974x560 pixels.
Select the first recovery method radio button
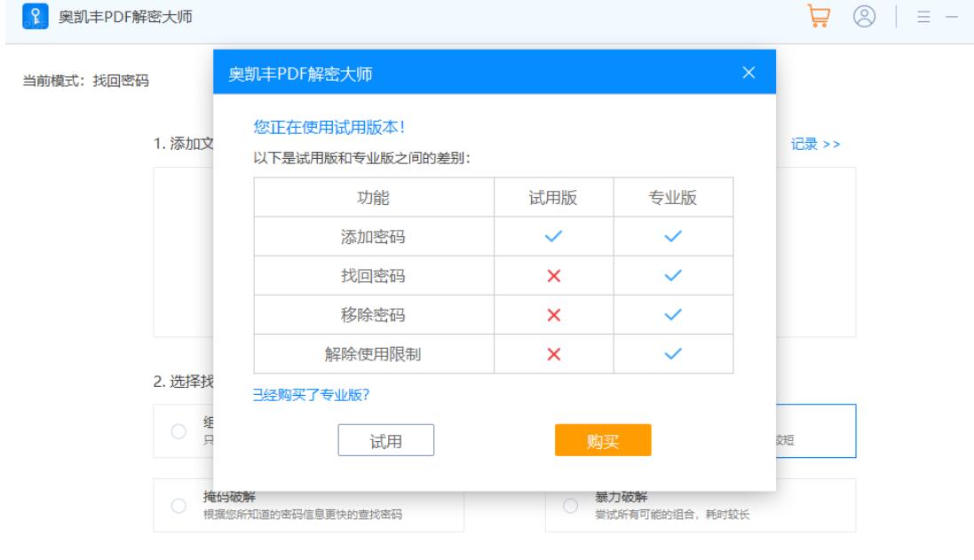178,431
